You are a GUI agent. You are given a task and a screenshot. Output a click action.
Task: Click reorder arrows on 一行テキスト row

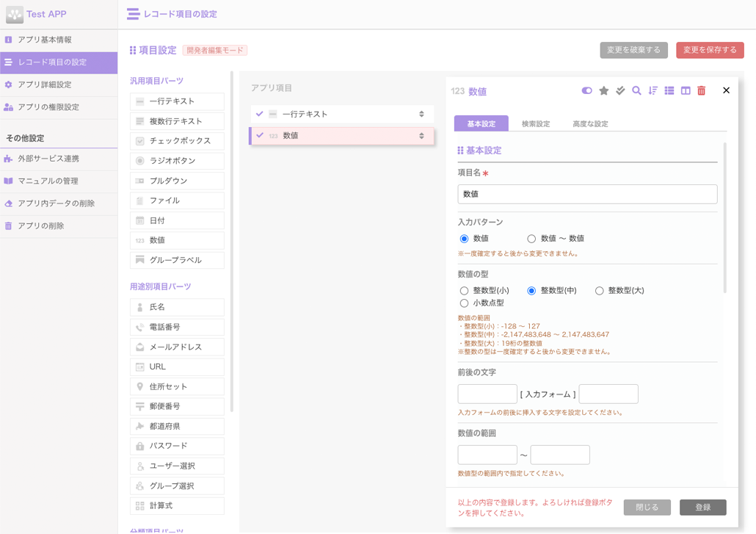(x=421, y=114)
